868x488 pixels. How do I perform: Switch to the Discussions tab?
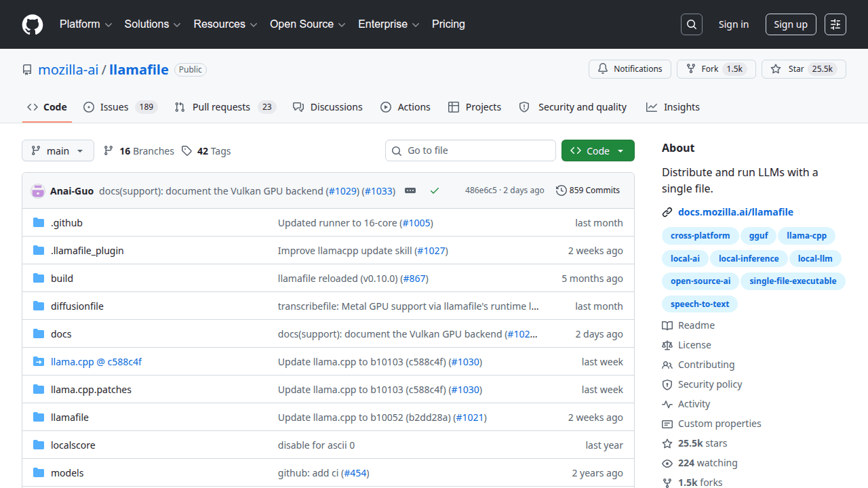[328, 107]
